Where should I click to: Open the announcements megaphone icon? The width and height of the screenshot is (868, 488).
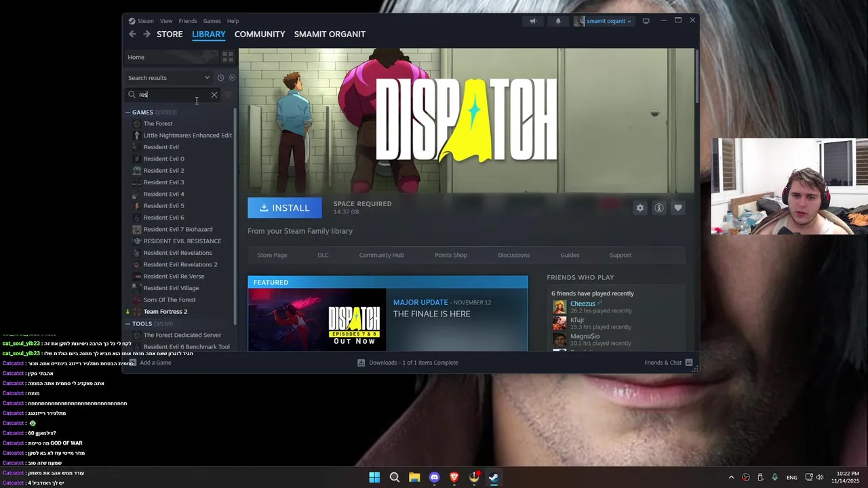pos(533,21)
